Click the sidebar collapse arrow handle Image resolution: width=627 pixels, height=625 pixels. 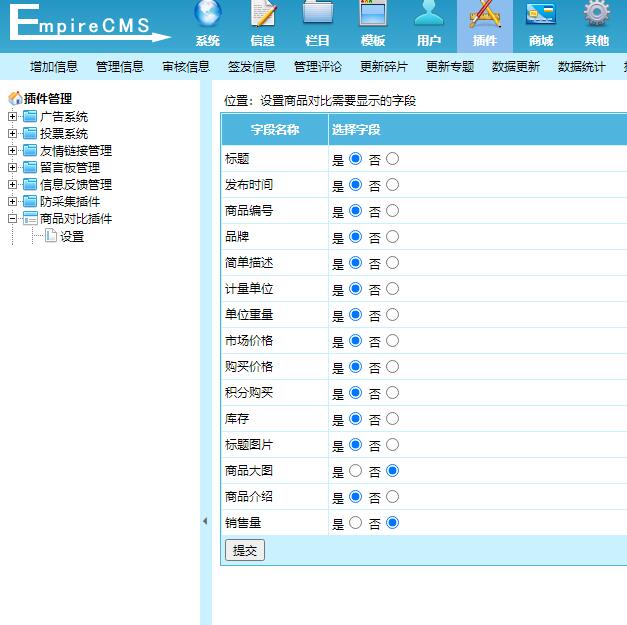coord(205,521)
